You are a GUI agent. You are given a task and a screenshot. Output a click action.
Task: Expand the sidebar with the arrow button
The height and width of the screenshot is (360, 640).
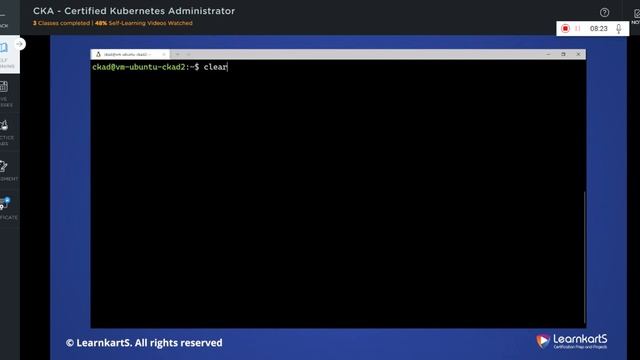tap(19, 44)
